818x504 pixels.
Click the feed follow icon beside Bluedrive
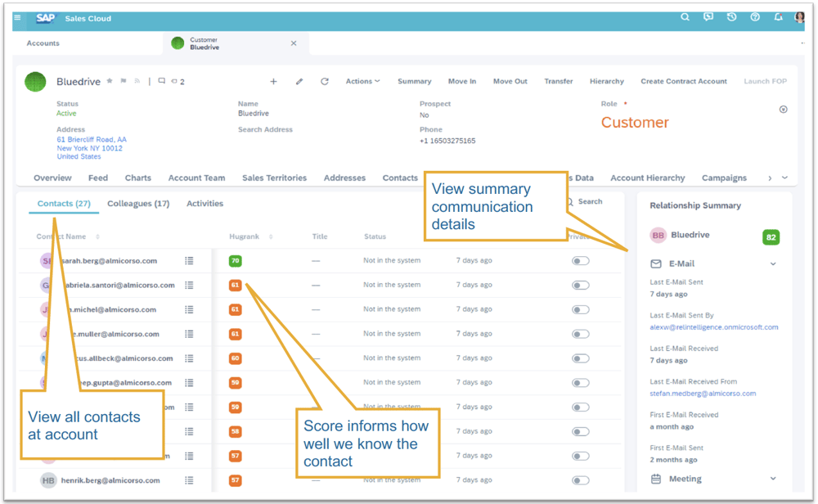point(137,81)
